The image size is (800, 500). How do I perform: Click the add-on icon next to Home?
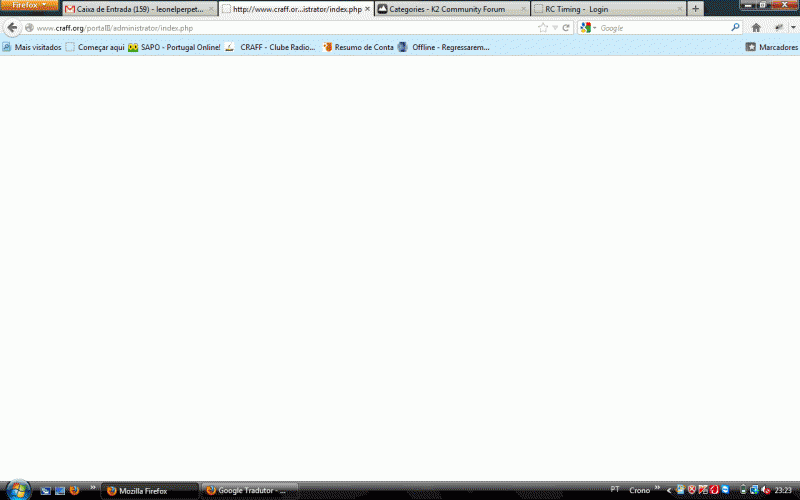[x=779, y=28]
